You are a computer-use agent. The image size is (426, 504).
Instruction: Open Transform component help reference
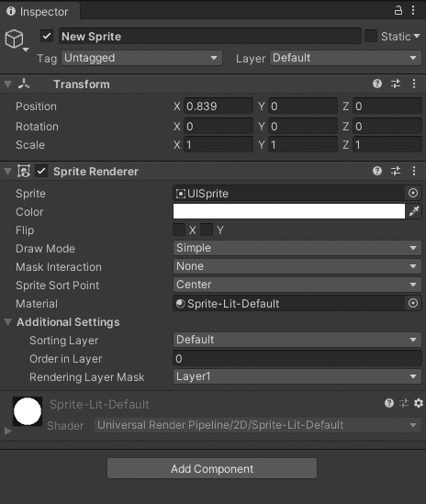[x=377, y=84]
